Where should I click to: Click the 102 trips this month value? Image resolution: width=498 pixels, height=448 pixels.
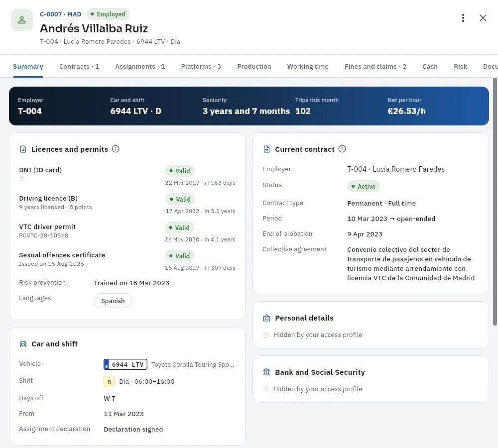(303, 111)
